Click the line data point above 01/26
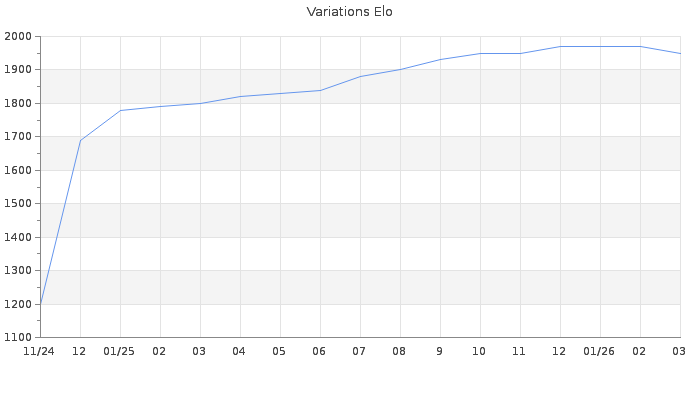 600,46
